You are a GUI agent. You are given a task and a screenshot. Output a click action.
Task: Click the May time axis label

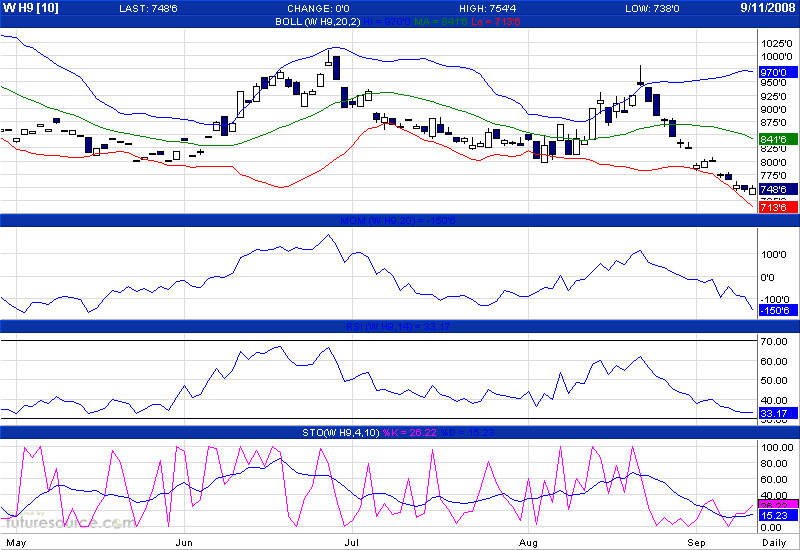coord(16,543)
